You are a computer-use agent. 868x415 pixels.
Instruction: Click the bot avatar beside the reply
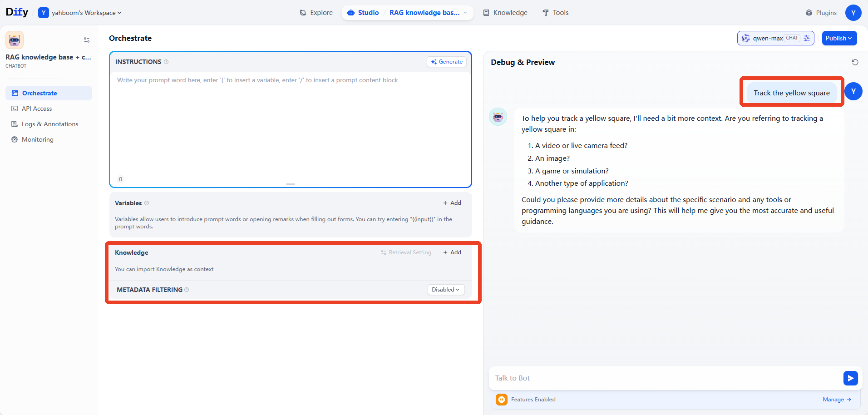(x=498, y=117)
